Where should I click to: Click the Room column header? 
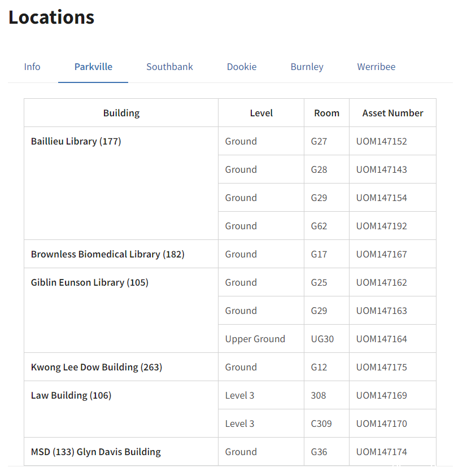point(327,113)
